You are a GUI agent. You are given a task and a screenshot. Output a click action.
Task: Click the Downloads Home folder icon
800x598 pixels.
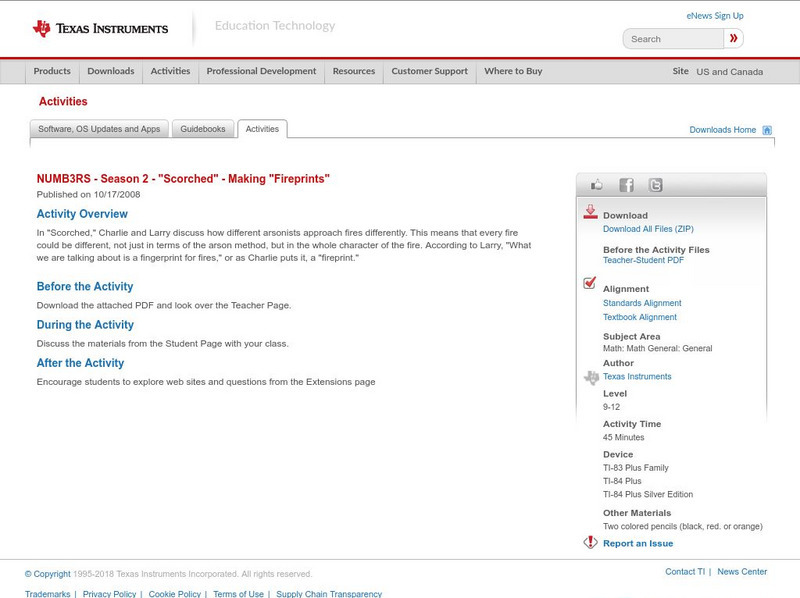point(766,129)
